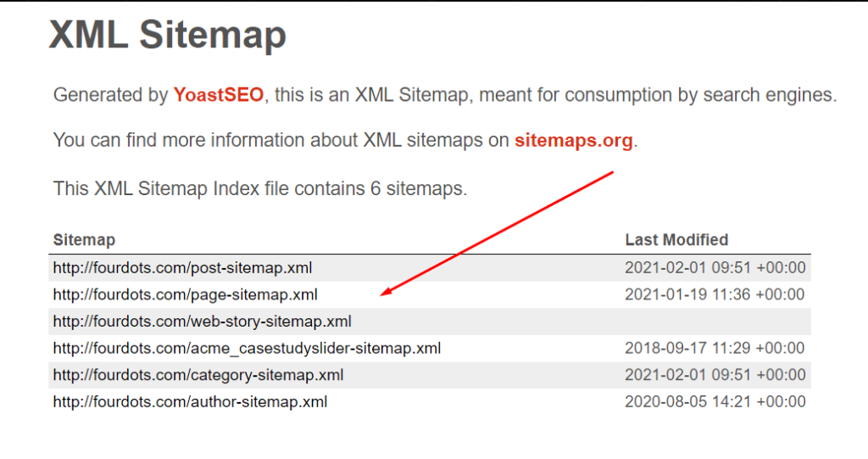Select the 2018-09-17 11:29 date cell
Screen dimensions: 868x459
coord(715,348)
